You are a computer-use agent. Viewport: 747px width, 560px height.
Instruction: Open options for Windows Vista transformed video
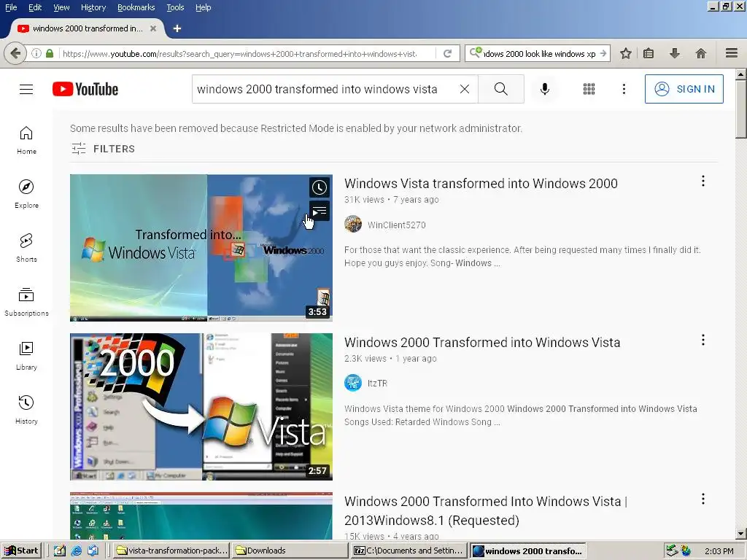coord(703,181)
